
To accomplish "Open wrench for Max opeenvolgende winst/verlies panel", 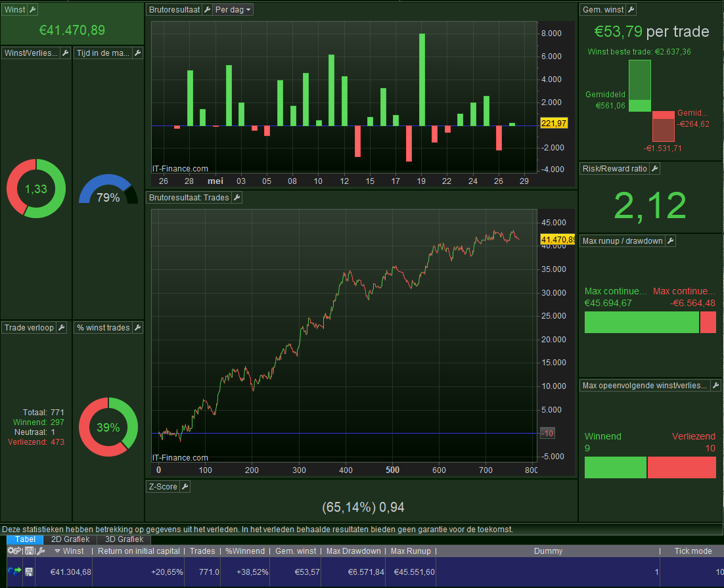I will click(x=715, y=385).
